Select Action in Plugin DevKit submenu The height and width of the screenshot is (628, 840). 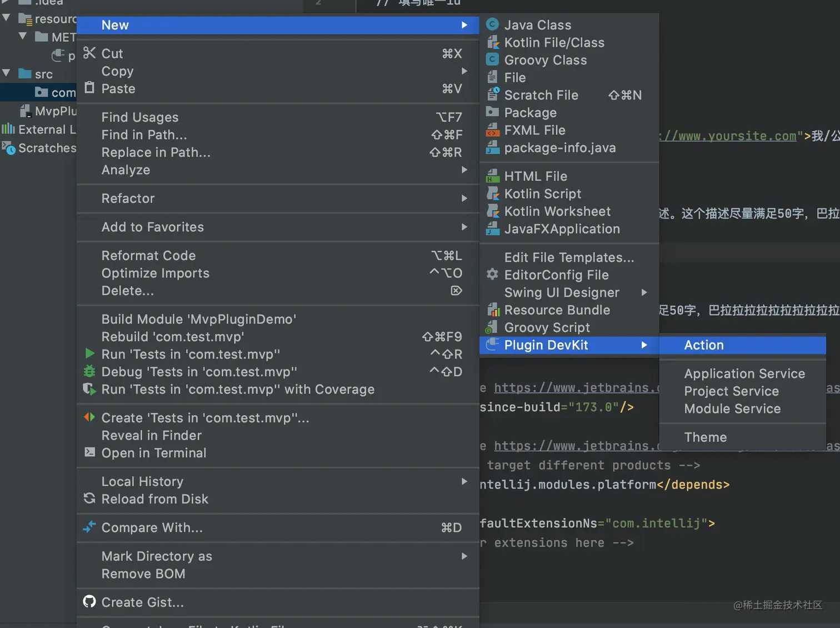click(x=742, y=345)
